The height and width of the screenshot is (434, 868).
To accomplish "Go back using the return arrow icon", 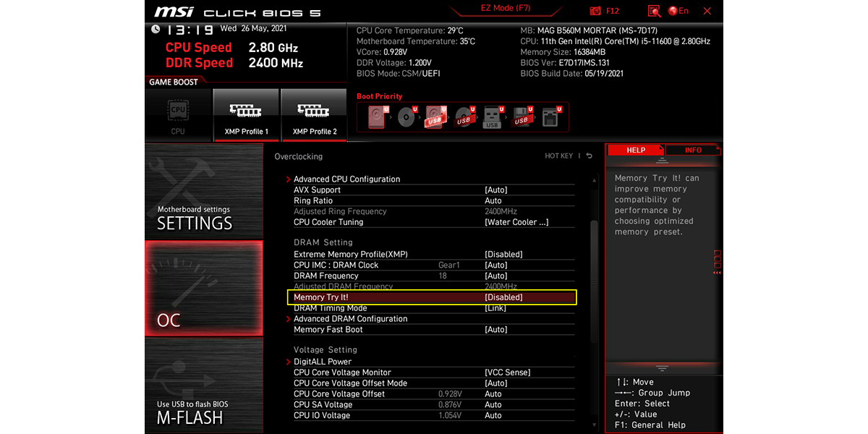I will (x=589, y=156).
